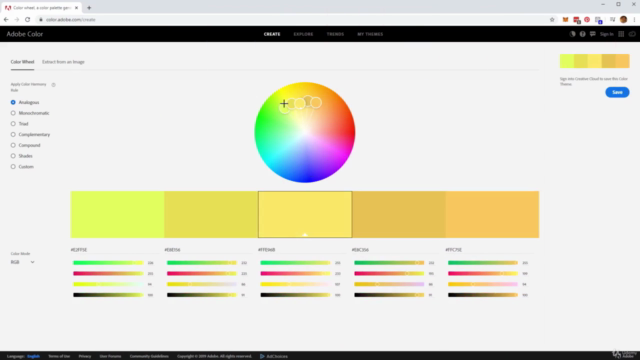Reload the Adobe Color page
The image size is (640, 360).
[x=27, y=20]
